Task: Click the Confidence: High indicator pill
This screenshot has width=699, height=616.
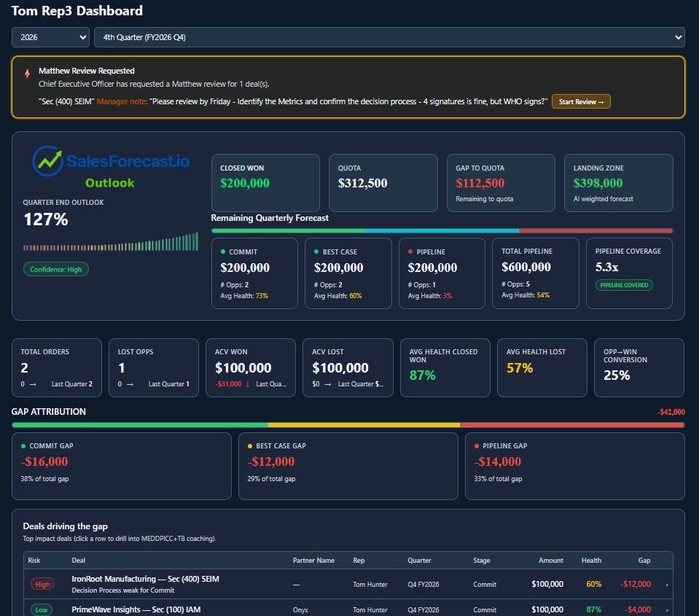Action: pyautogui.click(x=56, y=269)
